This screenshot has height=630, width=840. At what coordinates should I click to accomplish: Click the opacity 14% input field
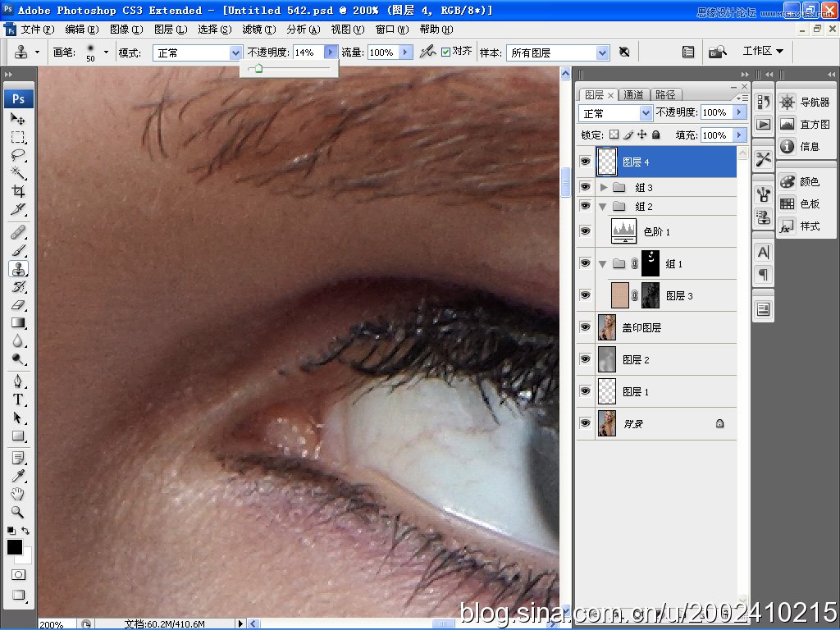tap(308, 52)
